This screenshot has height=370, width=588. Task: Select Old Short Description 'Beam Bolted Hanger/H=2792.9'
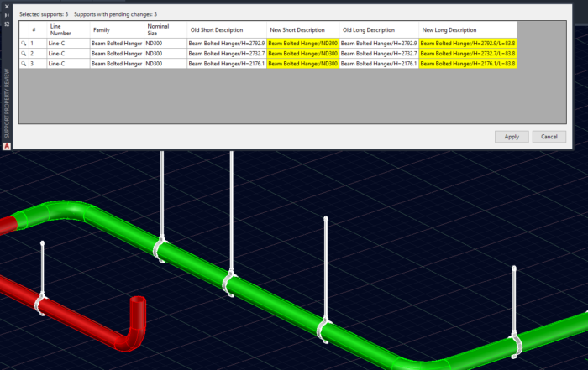pyautogui.click(x=227, y=44)
